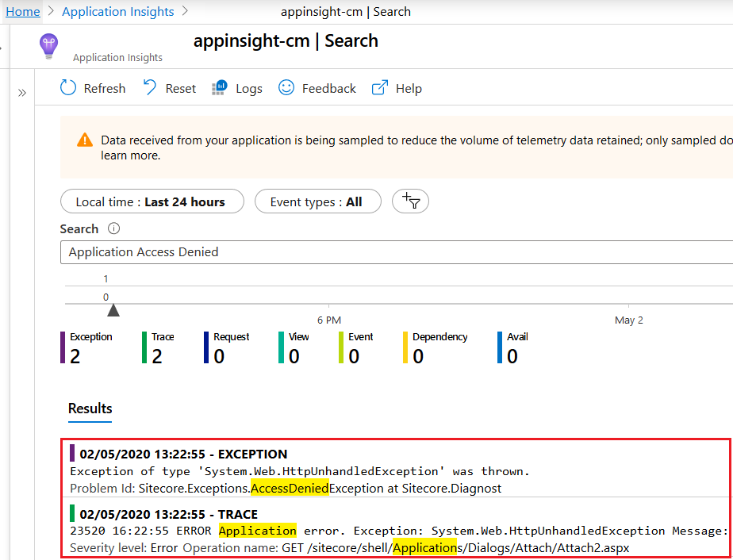Click the Refresh label in toolbar
733x560 pixels.
point(105,88)
